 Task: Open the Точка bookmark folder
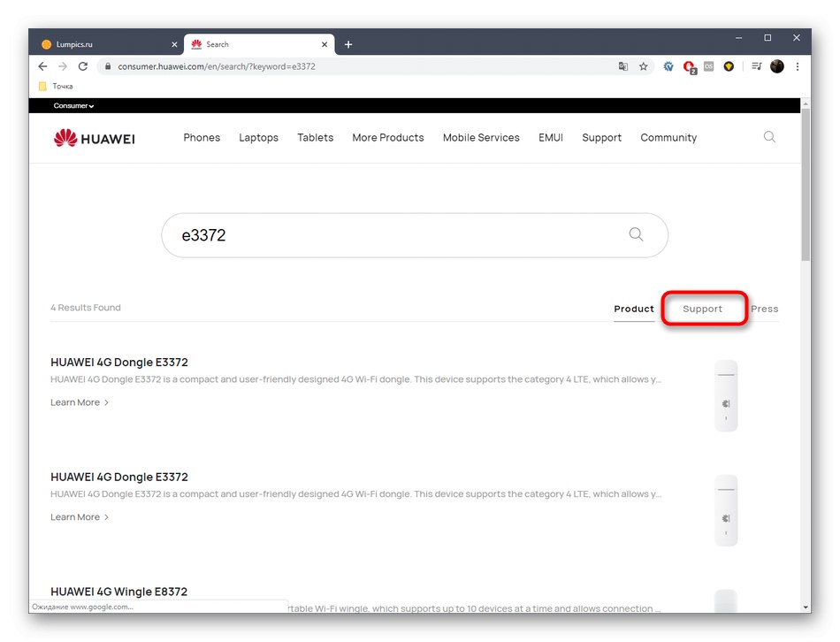(57, 87)
